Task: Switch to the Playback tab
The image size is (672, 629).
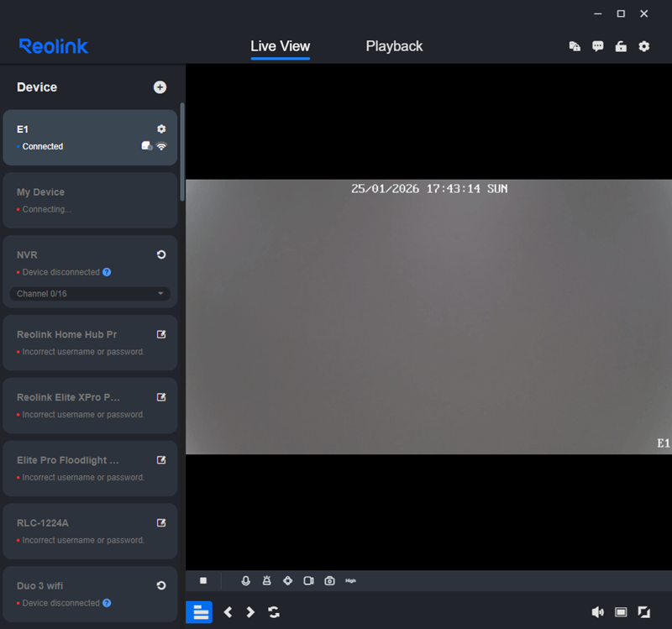Action: (x=394, y=46)
